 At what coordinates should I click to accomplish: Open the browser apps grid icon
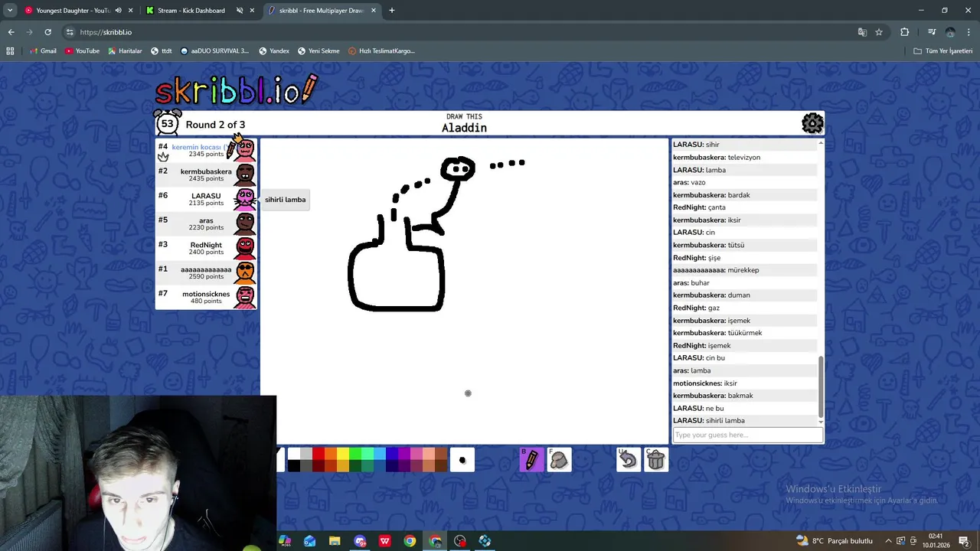point(10,51)
